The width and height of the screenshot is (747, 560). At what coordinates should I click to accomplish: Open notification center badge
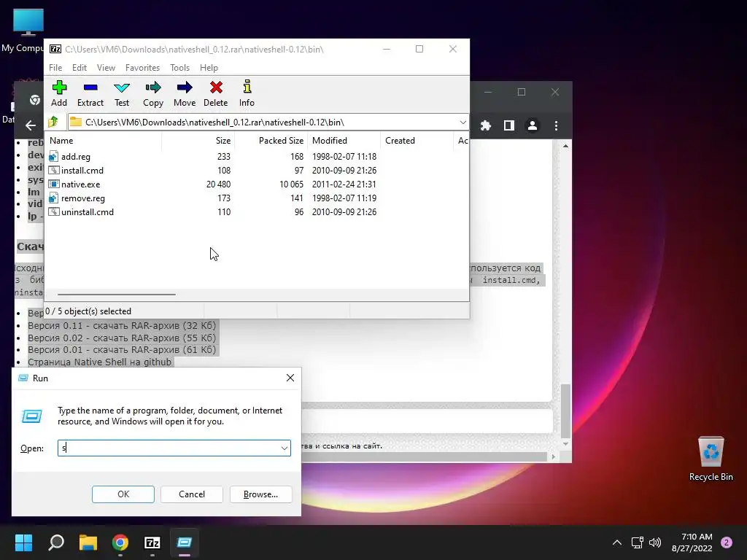coord(727,542)
